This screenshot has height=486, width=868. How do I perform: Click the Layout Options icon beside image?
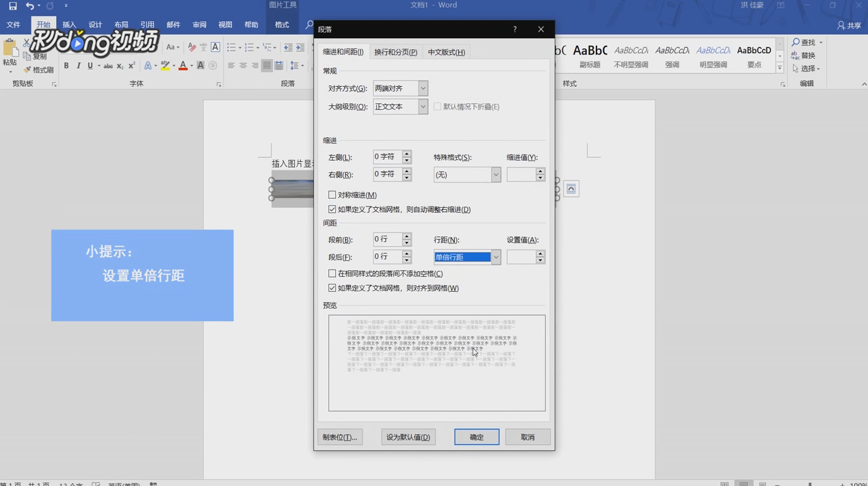(x=571, y=189)
